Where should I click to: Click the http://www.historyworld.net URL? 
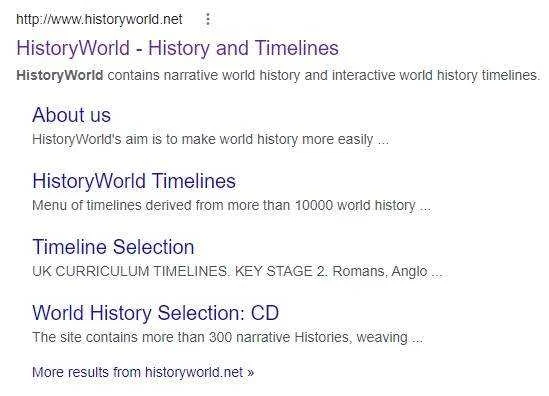click(99, 19)
